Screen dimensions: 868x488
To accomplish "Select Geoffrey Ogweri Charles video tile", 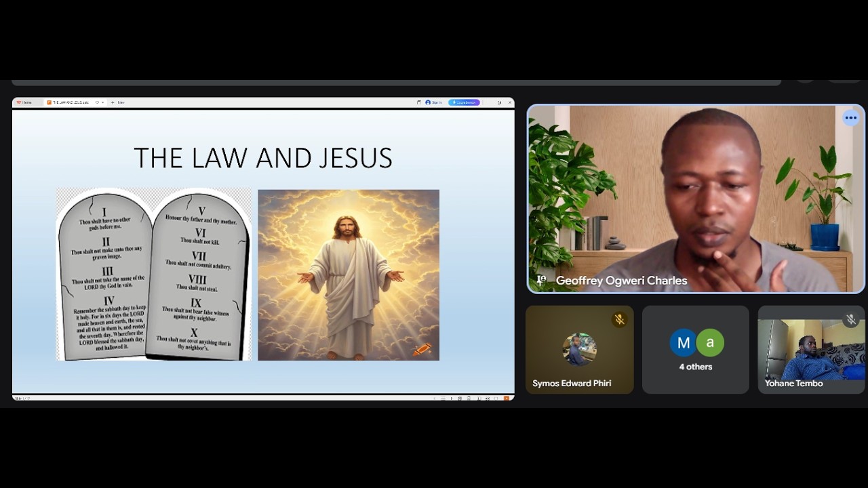I will tap(696, 199).
